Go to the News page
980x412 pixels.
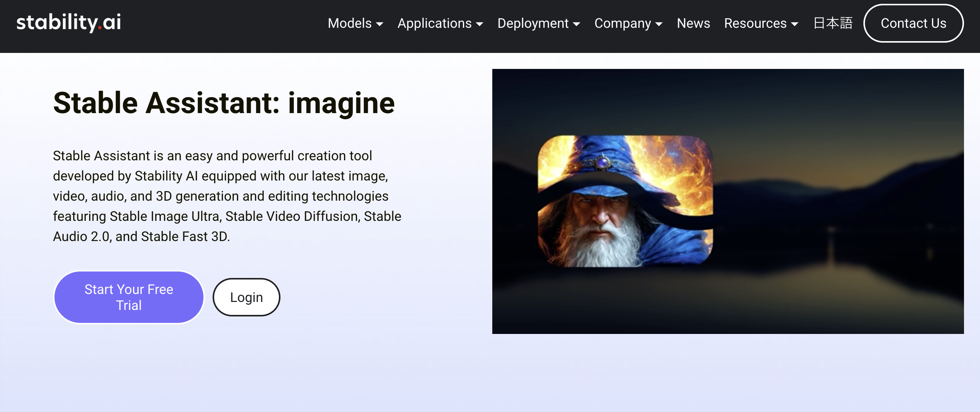693,23
